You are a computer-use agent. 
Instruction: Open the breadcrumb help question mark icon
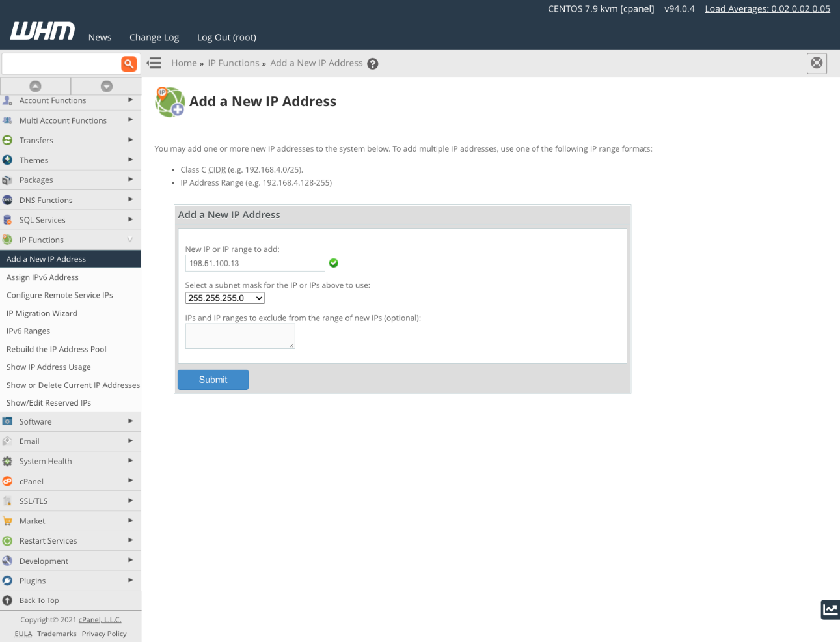pos(372,63)
